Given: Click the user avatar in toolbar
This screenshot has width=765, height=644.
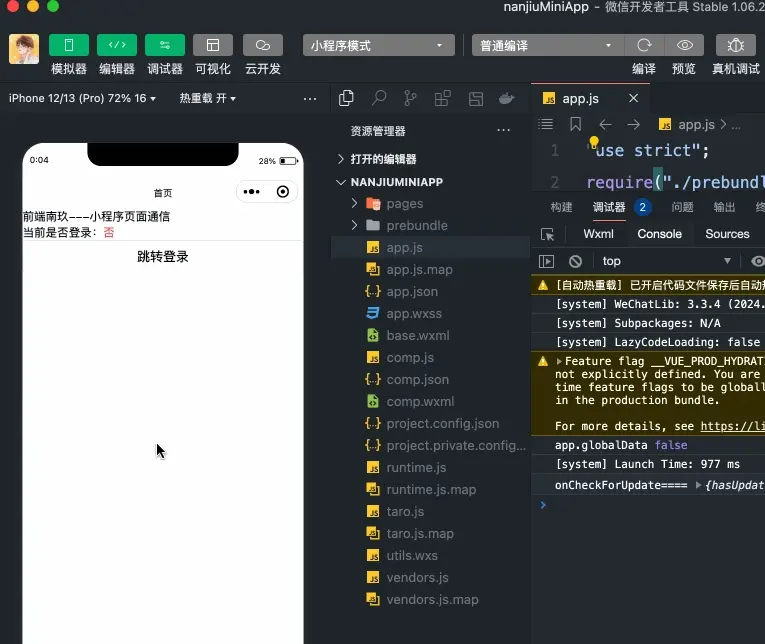Looking at the screenshot, I should click(x=24, y=49).
